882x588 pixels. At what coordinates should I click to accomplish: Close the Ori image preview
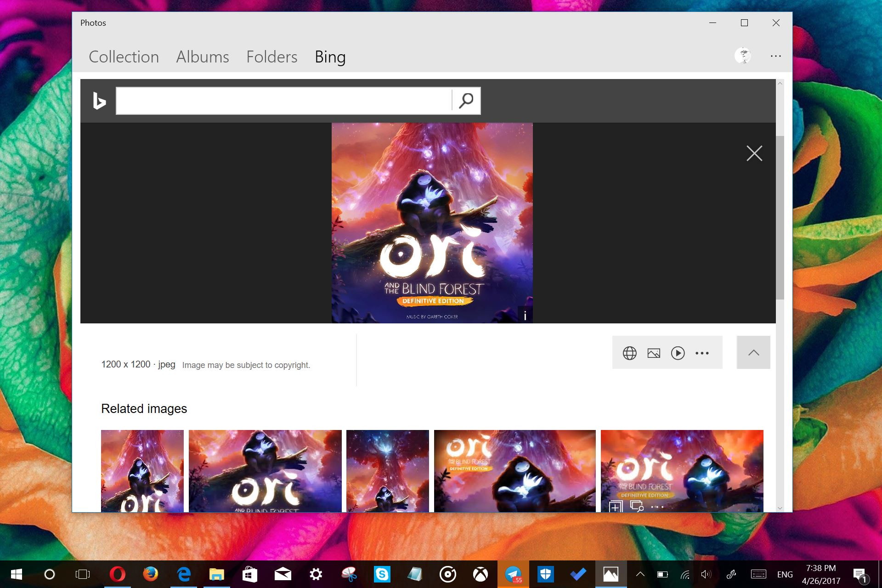click(754, 153)
